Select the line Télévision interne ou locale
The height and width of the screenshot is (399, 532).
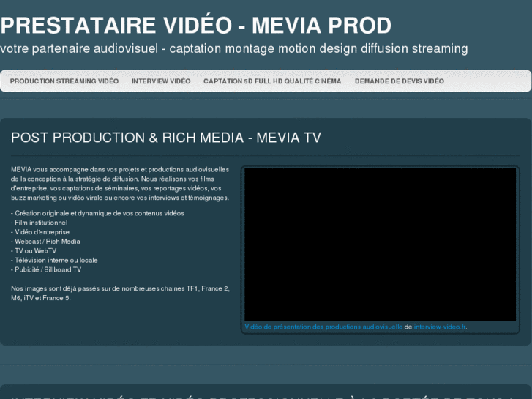54,260
